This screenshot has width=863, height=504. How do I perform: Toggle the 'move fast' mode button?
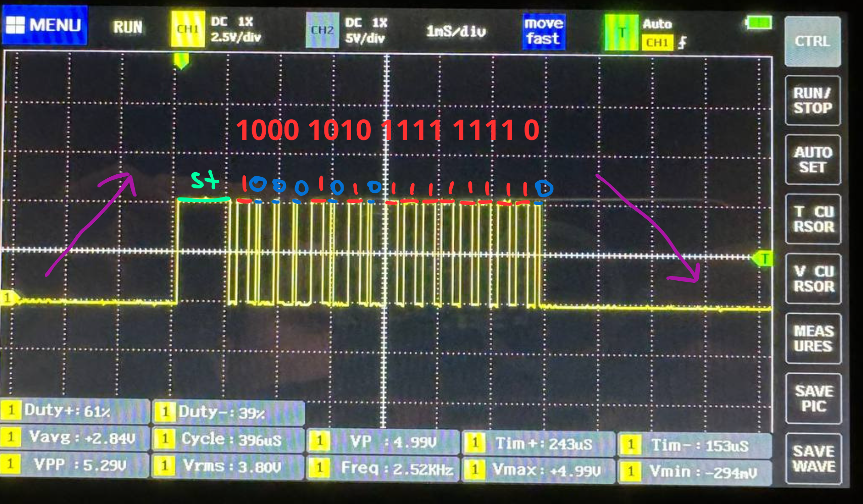[x=543, y=31]
